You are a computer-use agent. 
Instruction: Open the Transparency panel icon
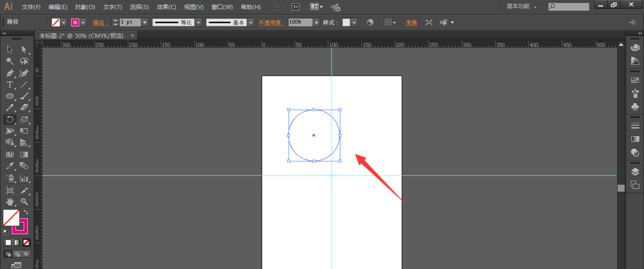coord(634,153)
